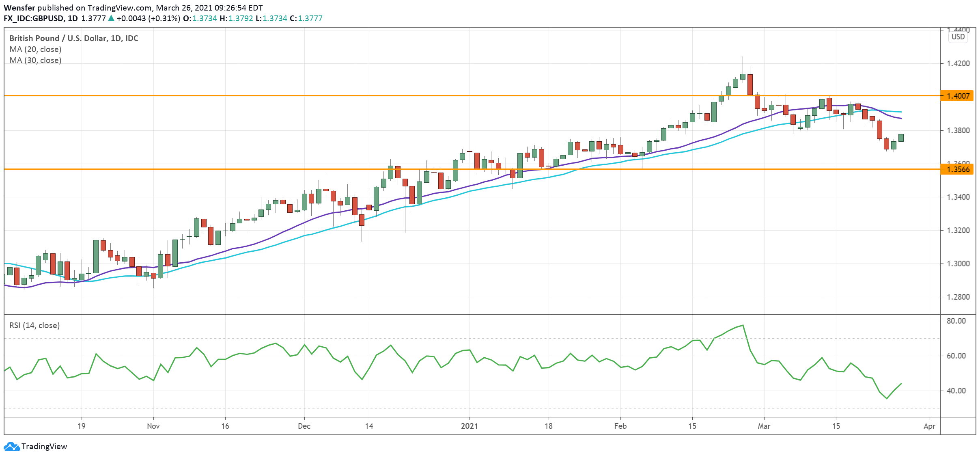
Task: Select the orange 1.4007 price label
Action: coord(957,96)
